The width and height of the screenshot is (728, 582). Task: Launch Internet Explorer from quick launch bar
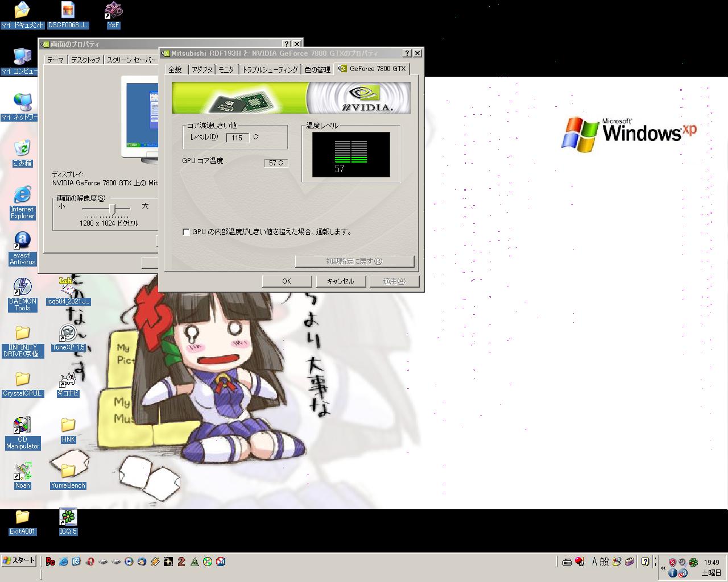pos(63,562)
